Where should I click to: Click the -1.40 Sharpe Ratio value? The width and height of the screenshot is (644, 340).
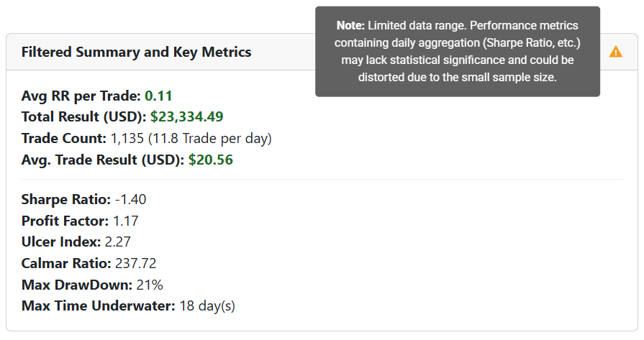coord(130,200)
